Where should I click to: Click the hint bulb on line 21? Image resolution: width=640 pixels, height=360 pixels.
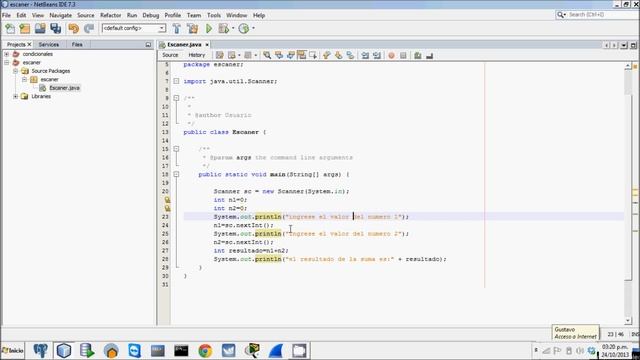[167, 200]
